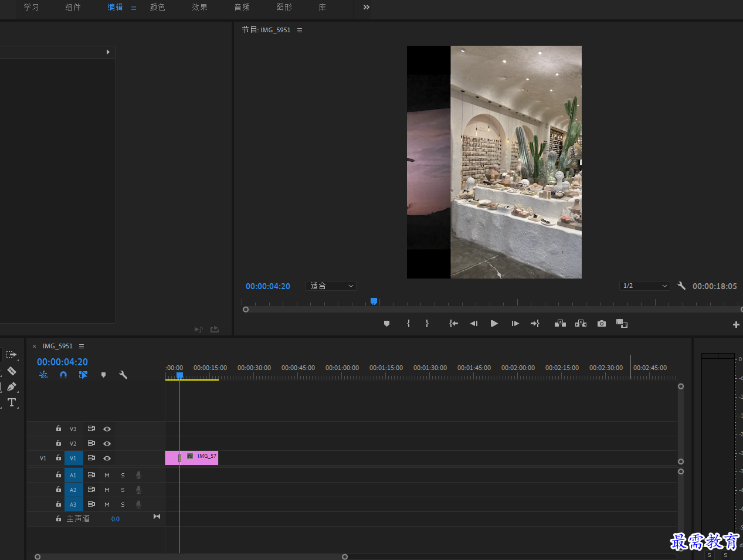
Task: Play the program monitor video
Action: [494, 324]
